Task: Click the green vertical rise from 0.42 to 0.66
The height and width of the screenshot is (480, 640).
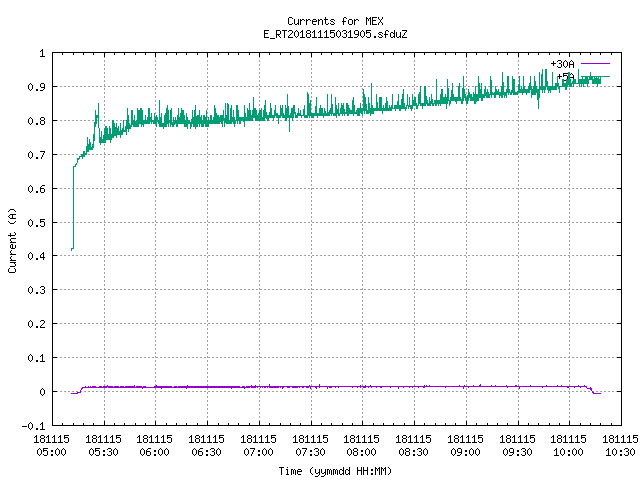Action: point(73,207)
